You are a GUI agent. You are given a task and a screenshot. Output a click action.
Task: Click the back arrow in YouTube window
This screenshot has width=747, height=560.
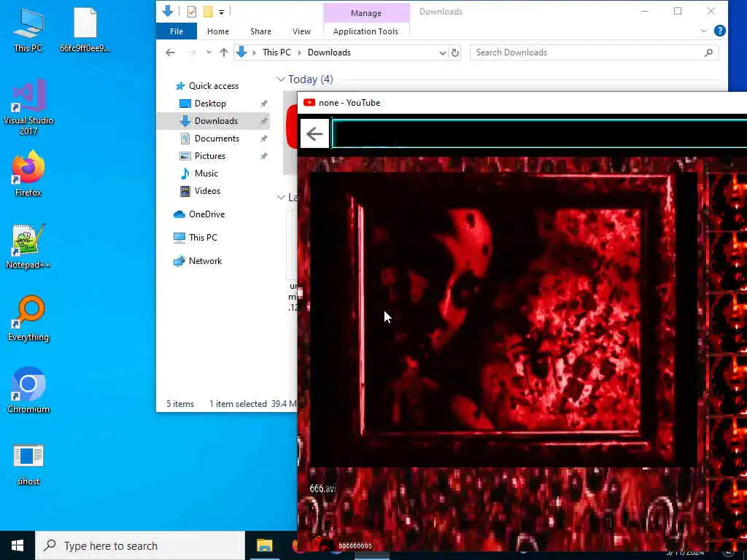coord(314,134)
